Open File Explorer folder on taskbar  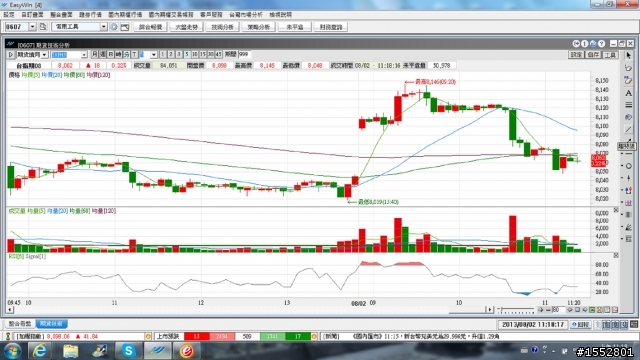(x=70, y=351)
